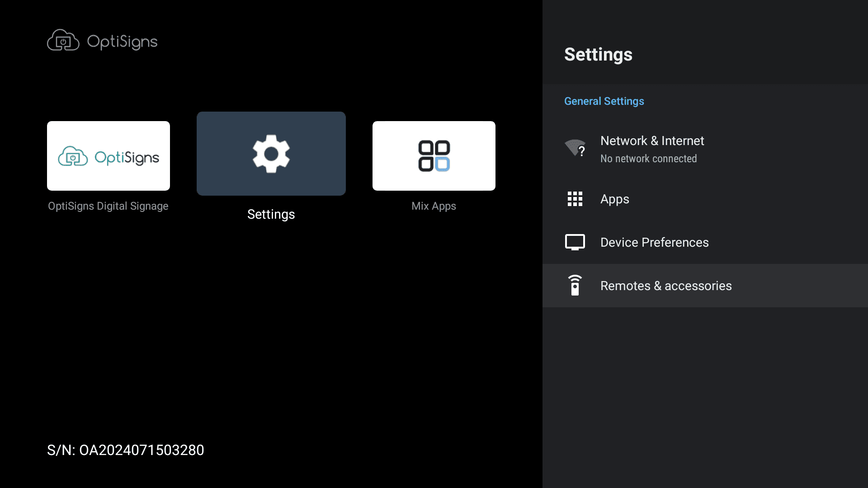Open Device Preferences entry
This screenshot has width=868, height=488.
[654, 243]
